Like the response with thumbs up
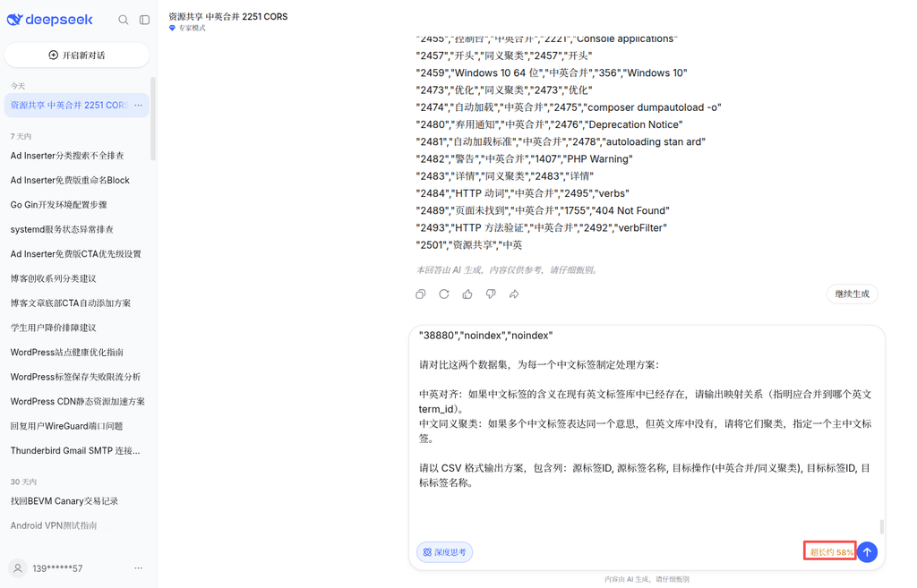The width and height of the screenshot is (917, 588). coord(467,294)
